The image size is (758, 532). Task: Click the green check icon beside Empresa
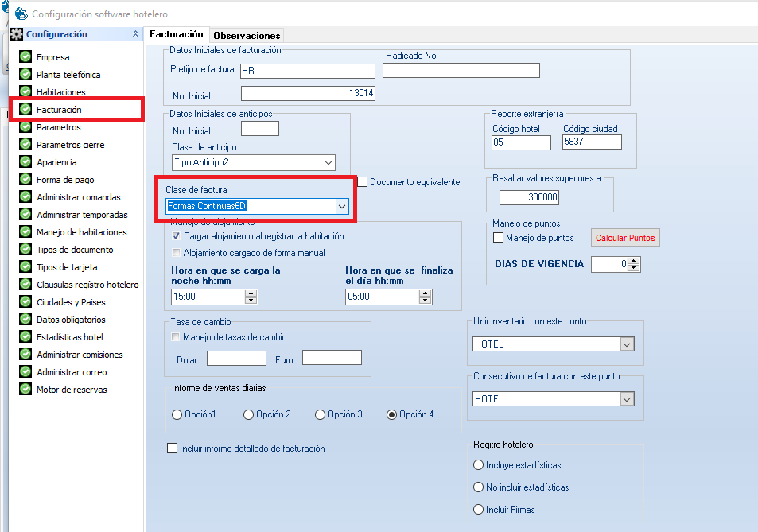click(25, 57)
